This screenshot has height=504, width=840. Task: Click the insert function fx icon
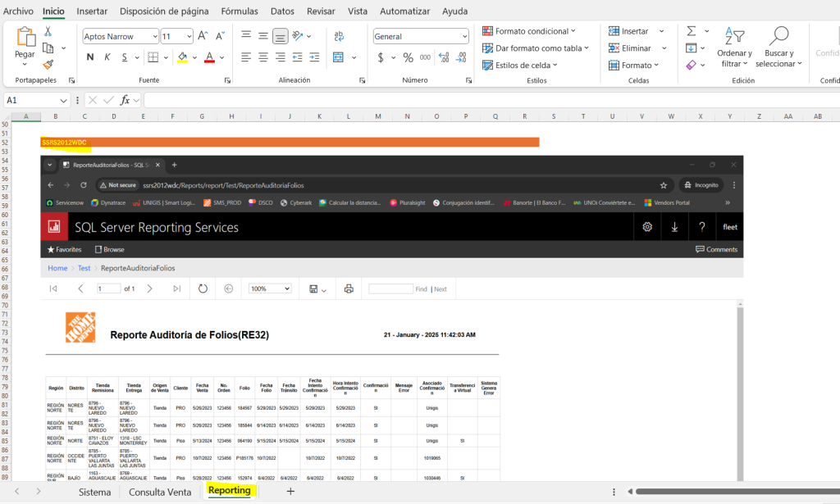(x=125, y=100)
